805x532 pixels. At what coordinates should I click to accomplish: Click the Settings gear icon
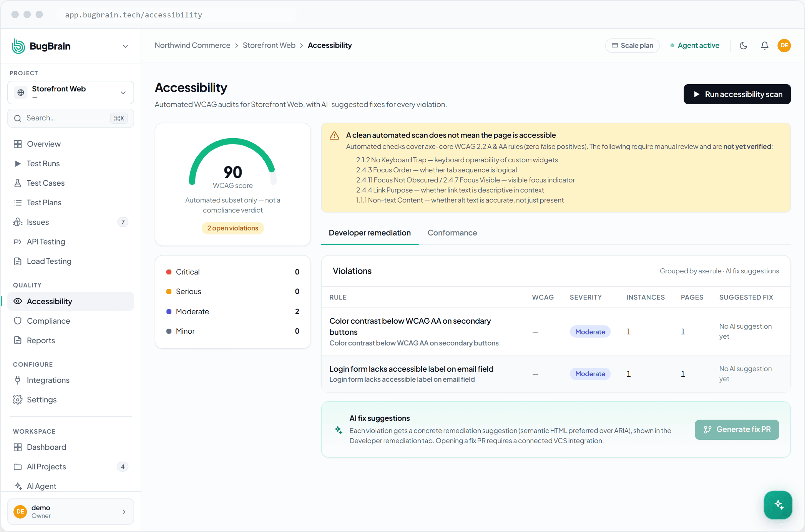coord(18,400)
